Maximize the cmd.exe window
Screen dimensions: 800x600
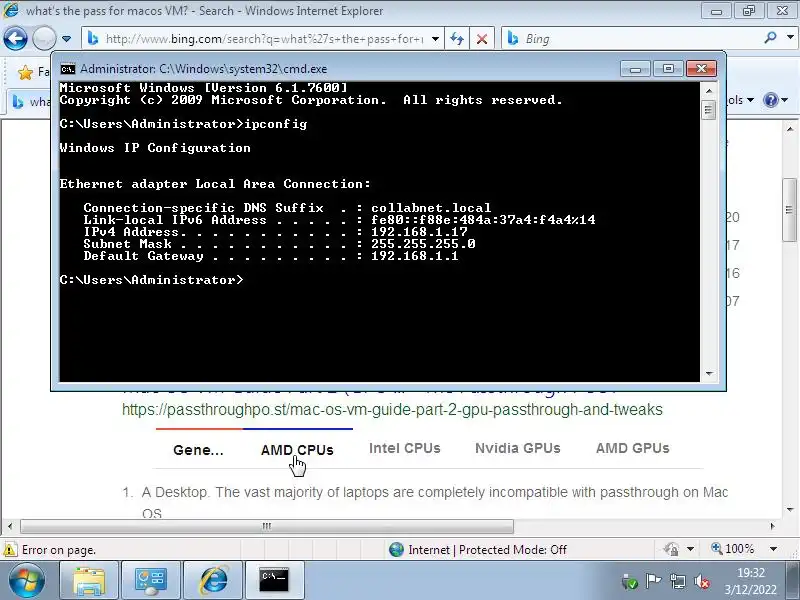coord(668,69)
